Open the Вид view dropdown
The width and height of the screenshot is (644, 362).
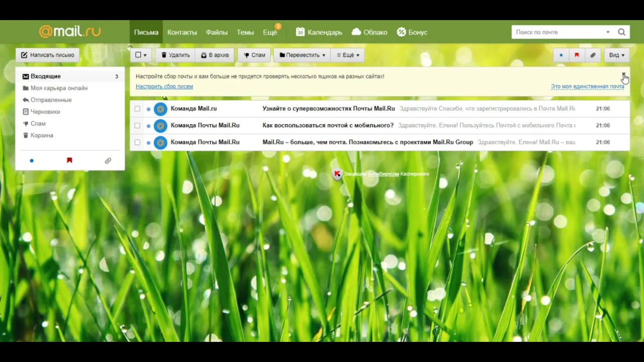click(617, 55)
